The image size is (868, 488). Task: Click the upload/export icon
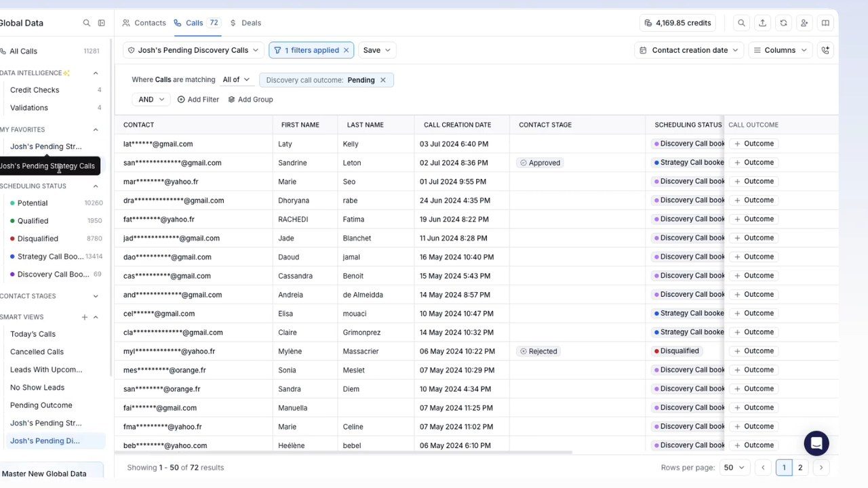click(x=762, y=23)
